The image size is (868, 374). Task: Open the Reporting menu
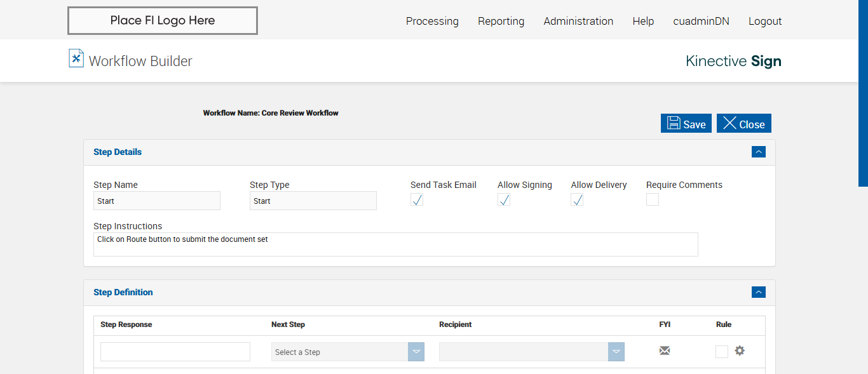coord(501,21)
